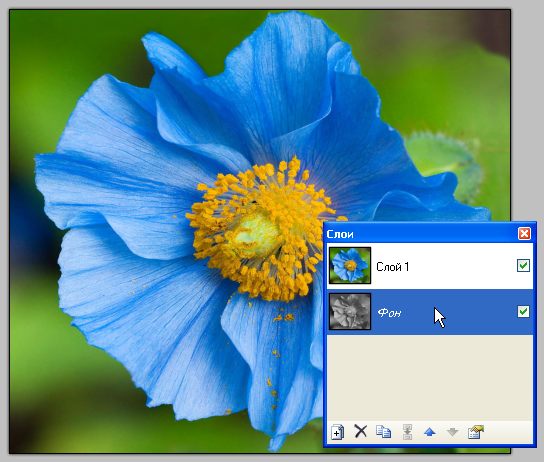
Task: Select the Фон layer name
Action: coord(389,313)
